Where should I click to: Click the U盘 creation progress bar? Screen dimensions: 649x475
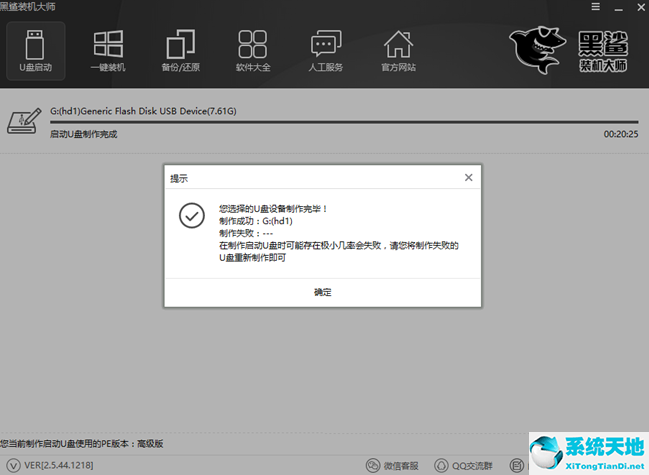[344, 122]
